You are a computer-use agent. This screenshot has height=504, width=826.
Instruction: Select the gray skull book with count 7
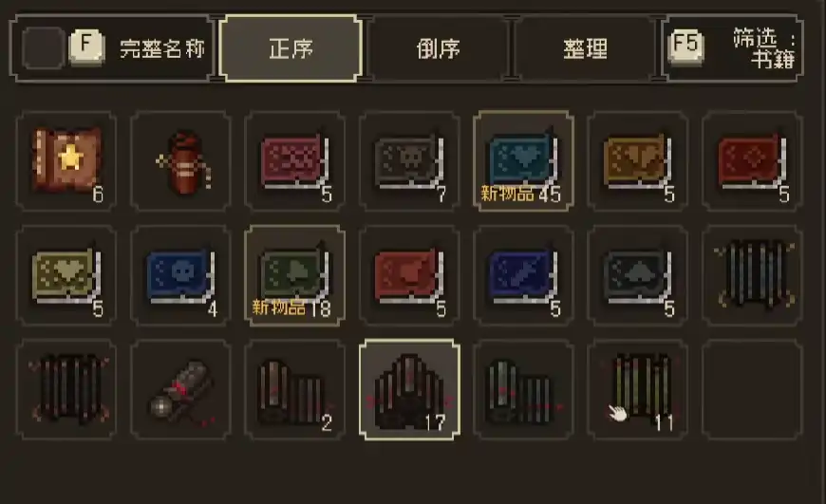point(409,161)
